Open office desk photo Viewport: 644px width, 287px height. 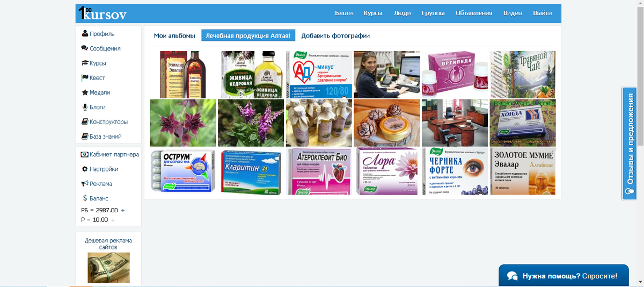pos(455,123)
